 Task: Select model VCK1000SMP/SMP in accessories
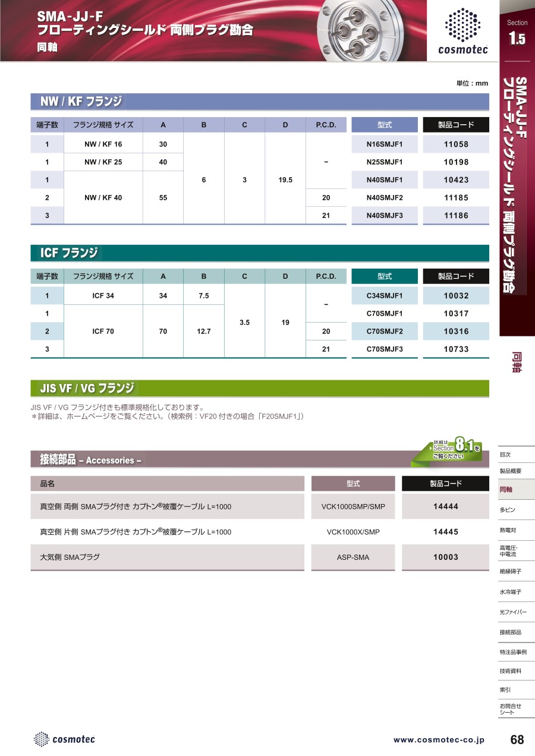click(x=353, y=507)
